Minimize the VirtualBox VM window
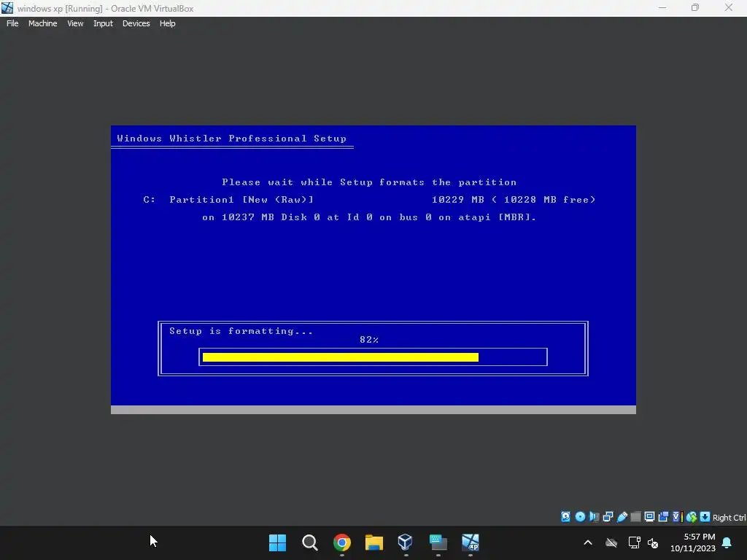The image size is (747, 560). point(662,7)
